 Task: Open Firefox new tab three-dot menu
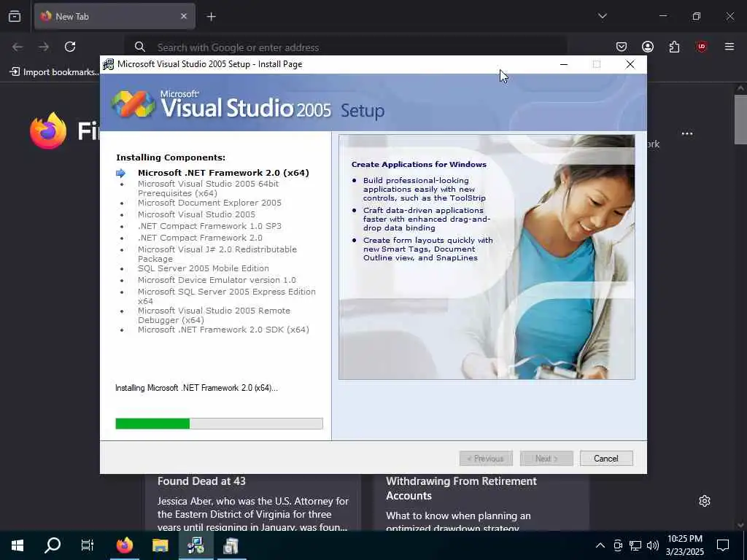coord(687,134)
